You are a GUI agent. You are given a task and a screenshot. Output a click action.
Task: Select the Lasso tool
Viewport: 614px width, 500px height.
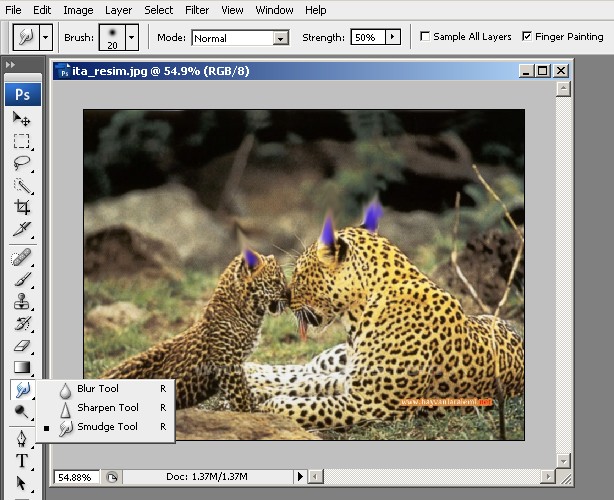click(22, 162)
